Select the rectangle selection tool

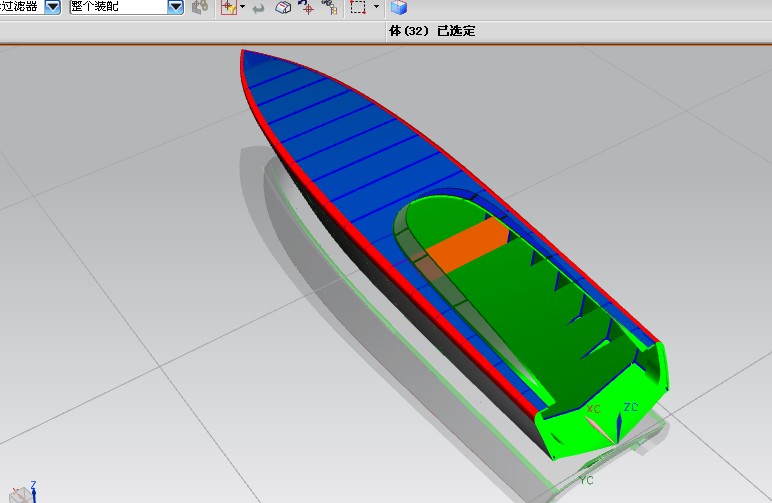tap(358, 7)
